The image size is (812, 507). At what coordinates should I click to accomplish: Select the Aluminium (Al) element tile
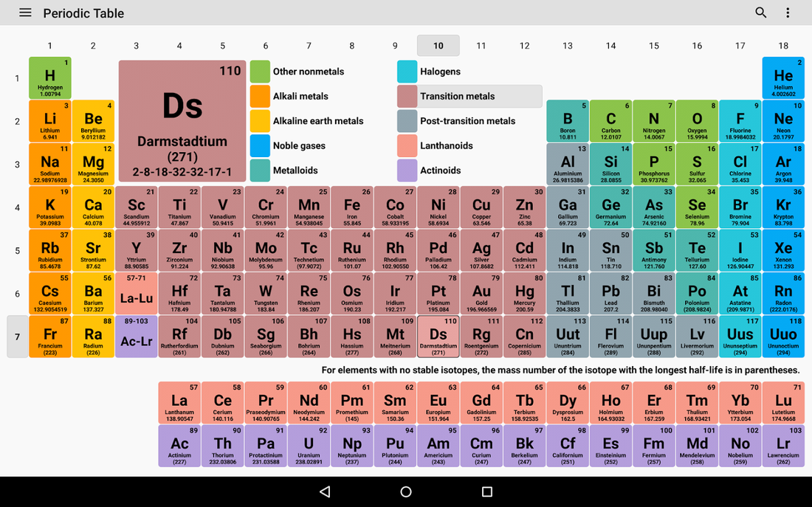point(568,164)
